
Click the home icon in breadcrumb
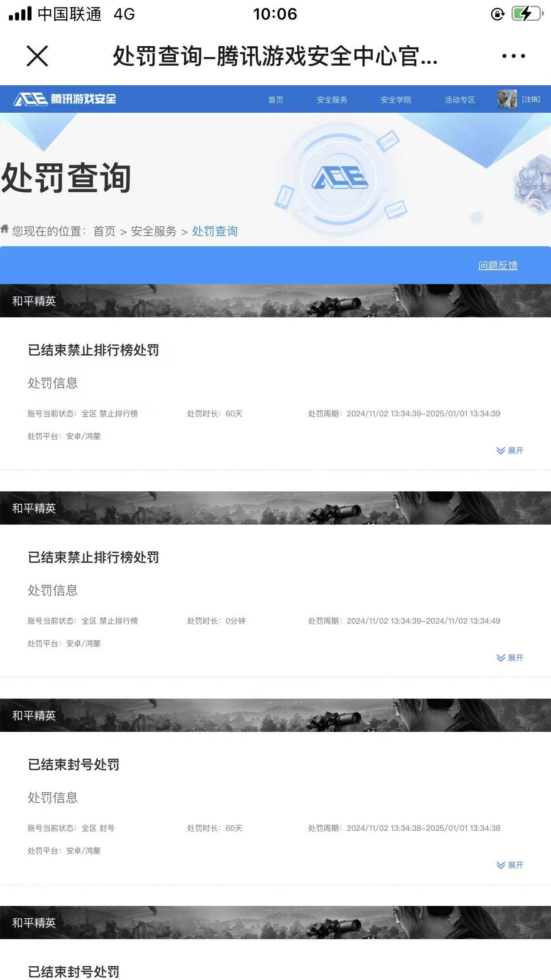click(5, 229)
